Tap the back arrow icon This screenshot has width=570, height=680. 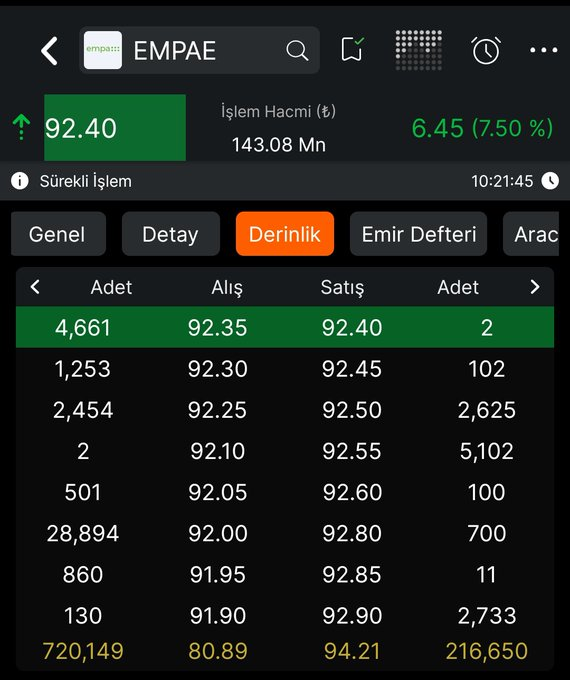49,51
